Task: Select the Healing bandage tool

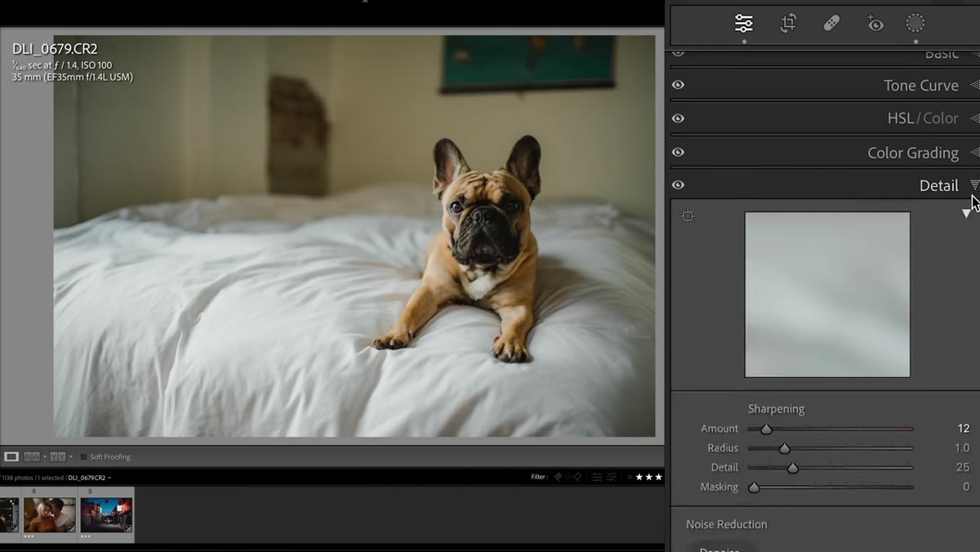Action: tap(831, 24)
